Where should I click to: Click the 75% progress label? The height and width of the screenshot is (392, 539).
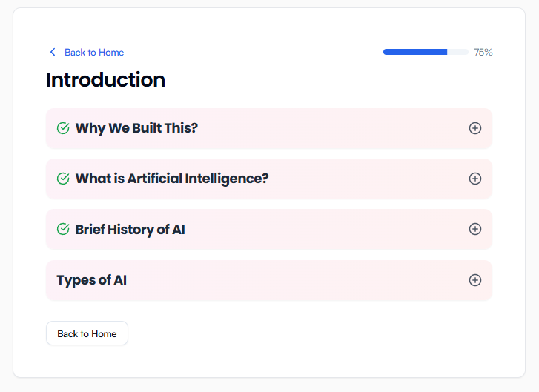pos(483,52)
